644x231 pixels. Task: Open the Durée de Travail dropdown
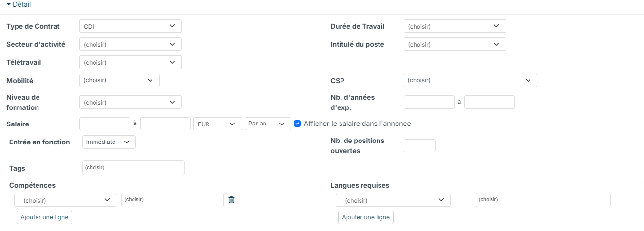(x=455, y=26)
